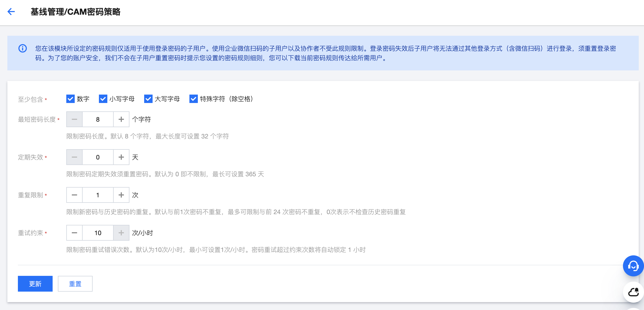644x310 pixels.
Task: Click the 重置 button
Action: click(75, 284)
